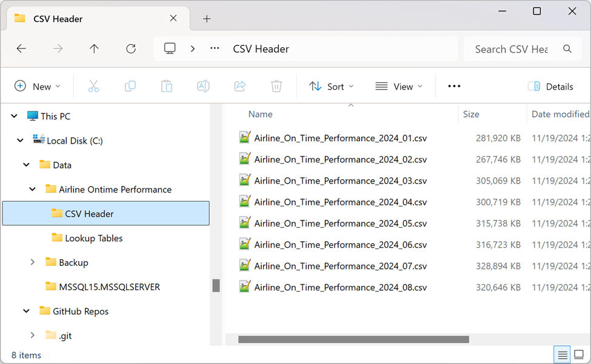Screen dimensions: 591x364
Task: Click the Paste clipboard icon
Action: pos(167,86)
